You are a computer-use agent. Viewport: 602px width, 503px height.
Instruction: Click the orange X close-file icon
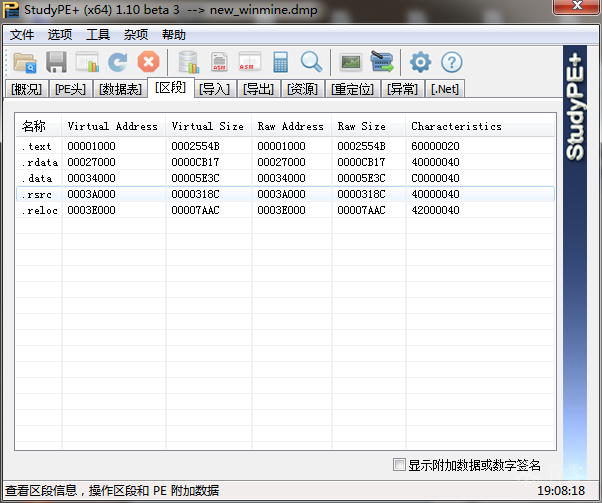pos(149,62)
